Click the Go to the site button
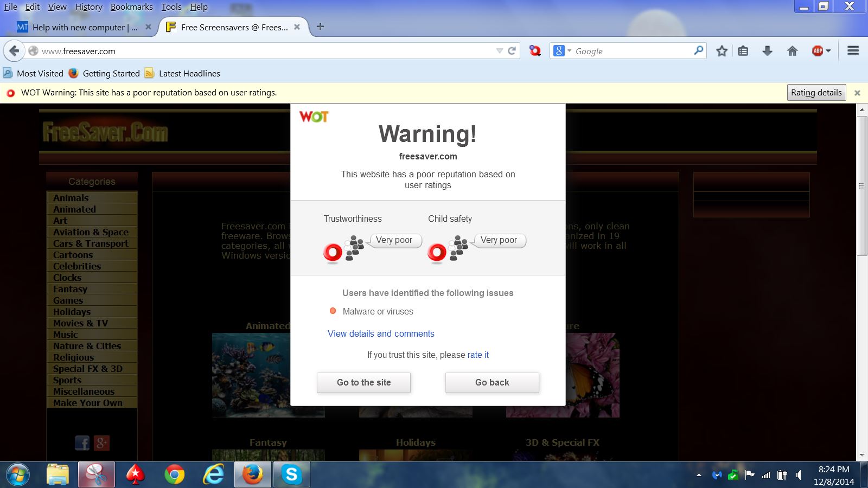 click(x=363, y=383)
